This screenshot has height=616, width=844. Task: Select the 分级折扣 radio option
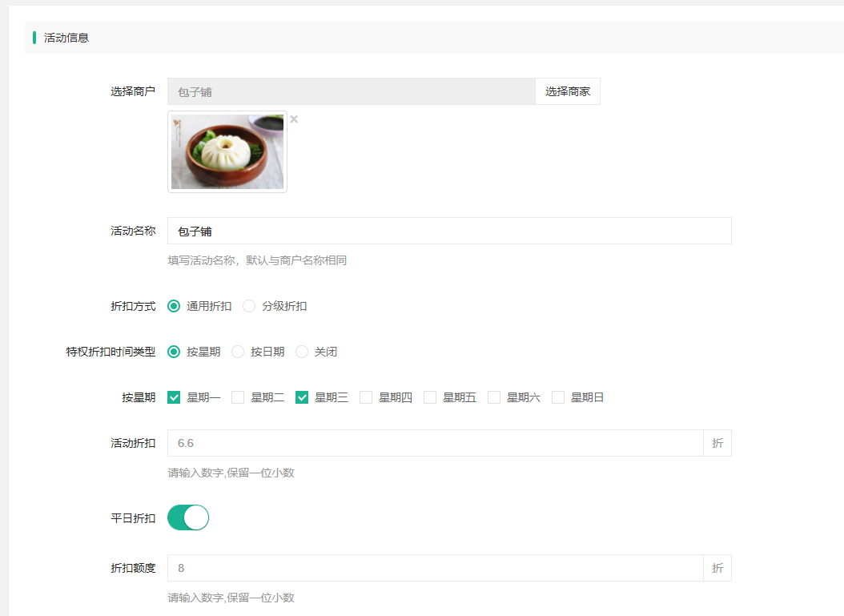[249, 306]
